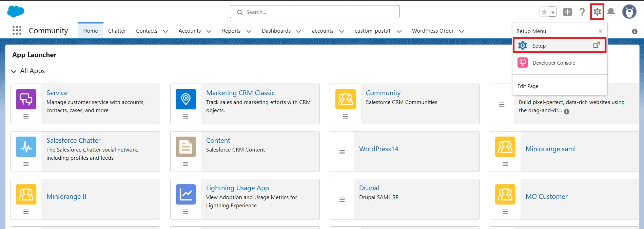Open the Lightning Usage App link
Viewport: 644px width, 229px height.
pyautogui.click(x=237, y=188)
